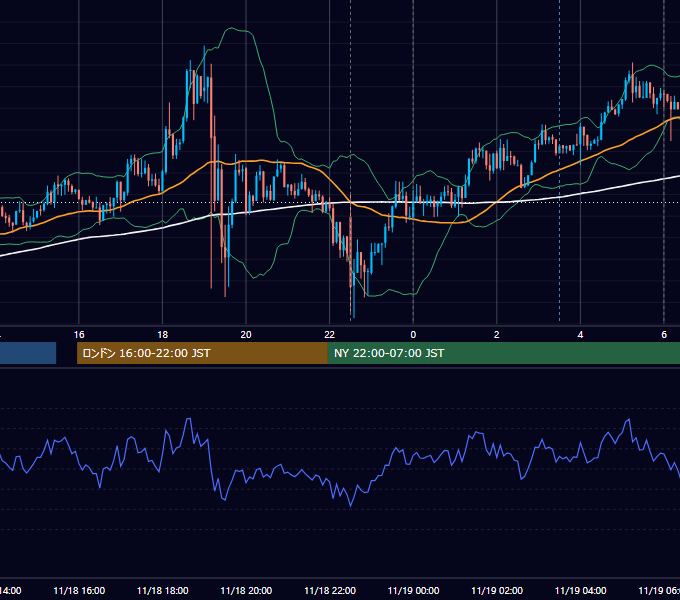This screenshot has height=600, width=680.
Task: Click the 11/18 18:00 date label
Action: click(x=163, y=590)
